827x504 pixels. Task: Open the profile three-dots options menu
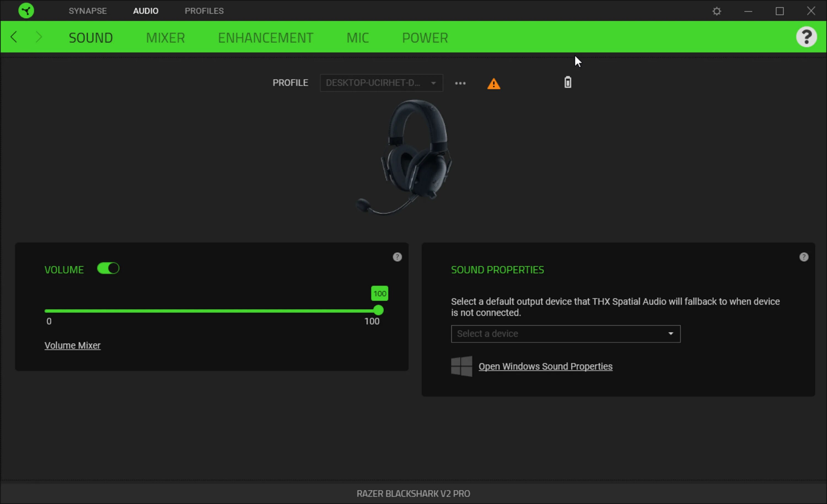pos(460,83)
